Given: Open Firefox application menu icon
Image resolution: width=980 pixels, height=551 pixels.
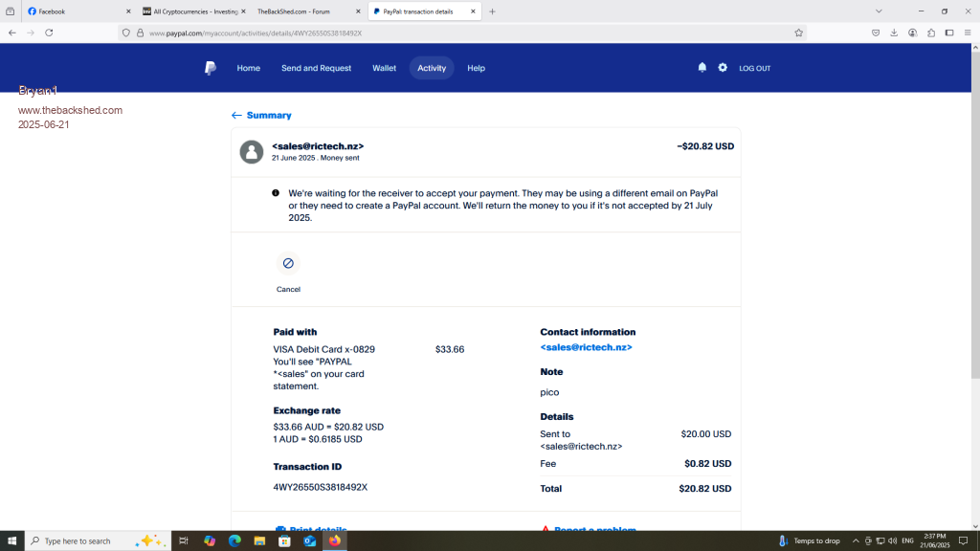Looking at the screenshot, I should (968, 33).
